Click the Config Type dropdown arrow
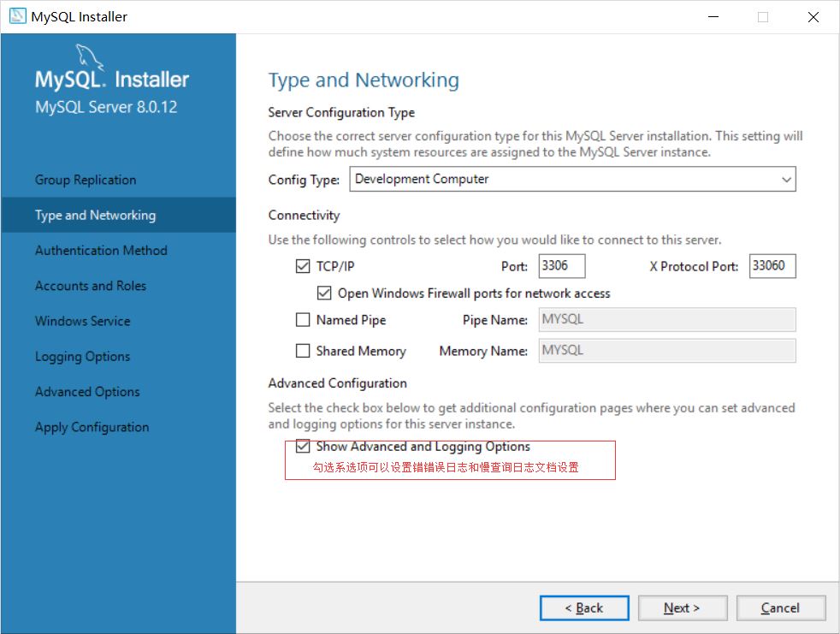The image size is (840, 634). [786, 180]
